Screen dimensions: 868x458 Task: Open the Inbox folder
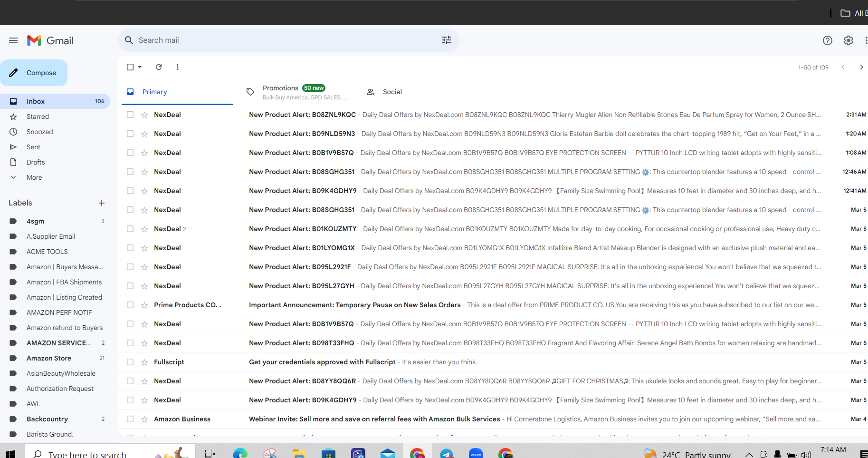[55, 101]
